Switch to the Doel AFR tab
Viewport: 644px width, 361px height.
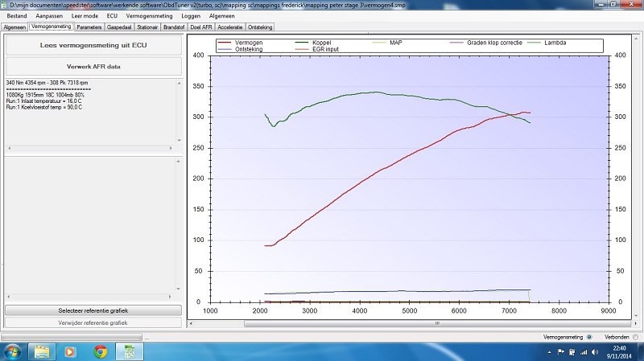pyautogui.click(x=203, y=27)
